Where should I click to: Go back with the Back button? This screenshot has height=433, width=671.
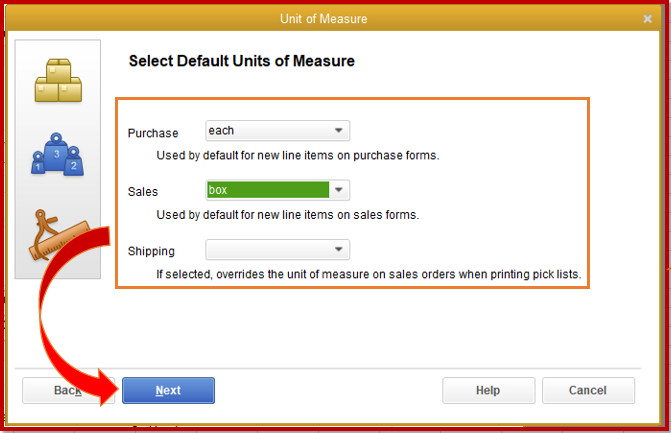point(66,390)
